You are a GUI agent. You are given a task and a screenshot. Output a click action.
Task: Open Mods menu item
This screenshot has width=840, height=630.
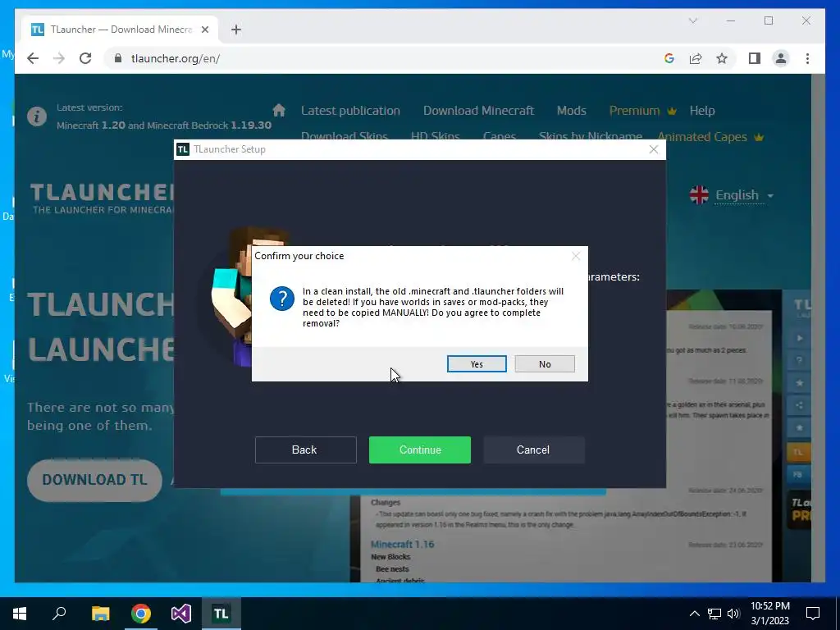pyautogui.click(x=571, y=111)
